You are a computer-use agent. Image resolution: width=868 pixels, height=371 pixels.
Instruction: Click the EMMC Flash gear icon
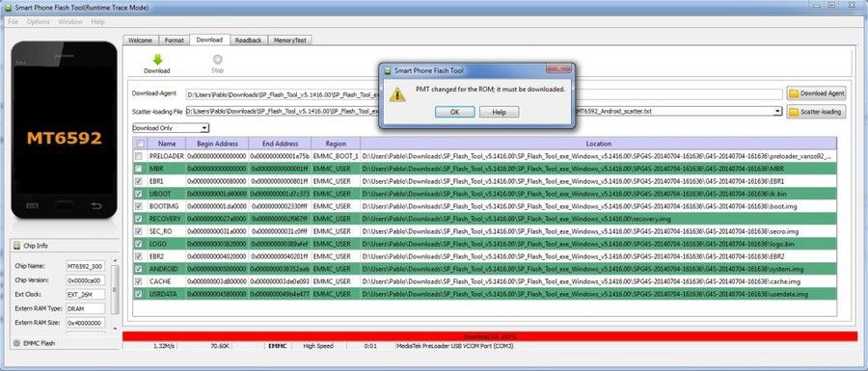[x=16, y=343]
